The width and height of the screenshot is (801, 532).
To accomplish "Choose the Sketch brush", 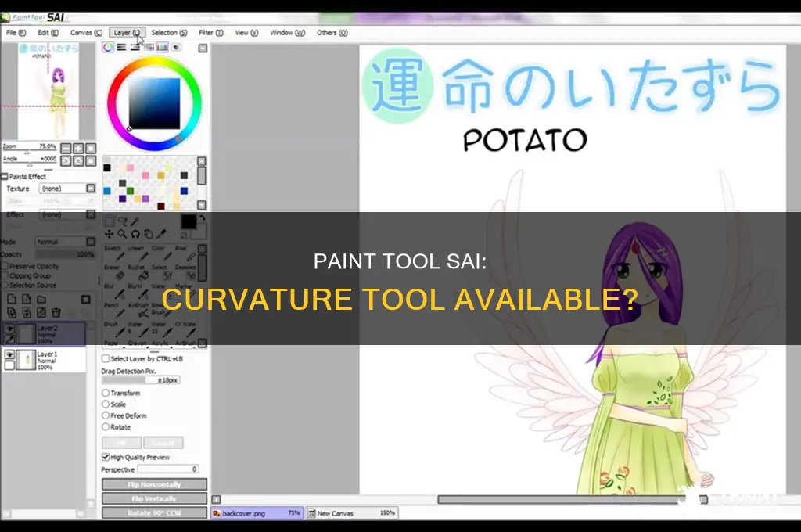I will (x=113, y=254).
